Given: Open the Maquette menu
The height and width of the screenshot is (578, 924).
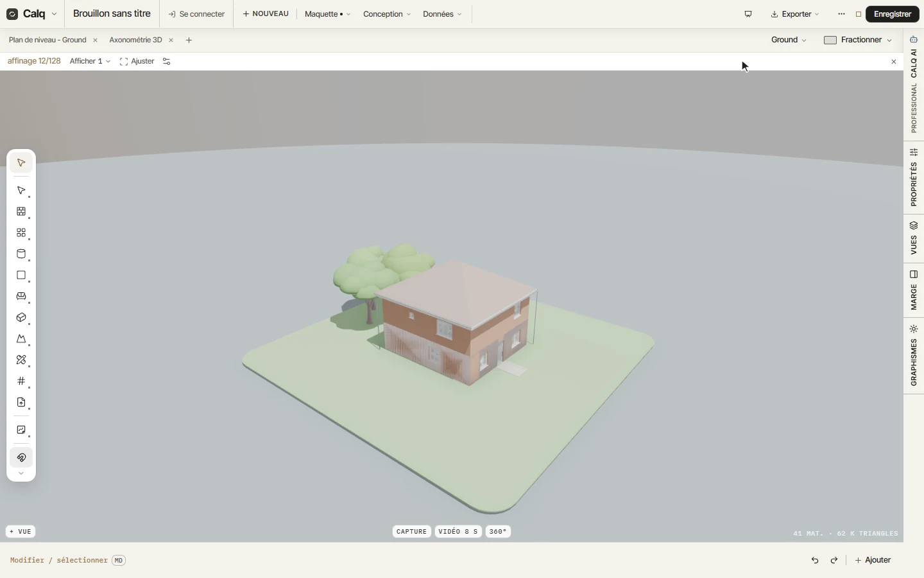Looking at the screenshot, I should tap(327, 14).
